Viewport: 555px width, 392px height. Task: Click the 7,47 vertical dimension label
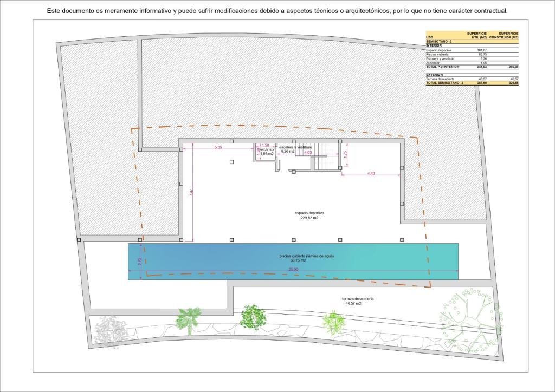click(191, 193)
